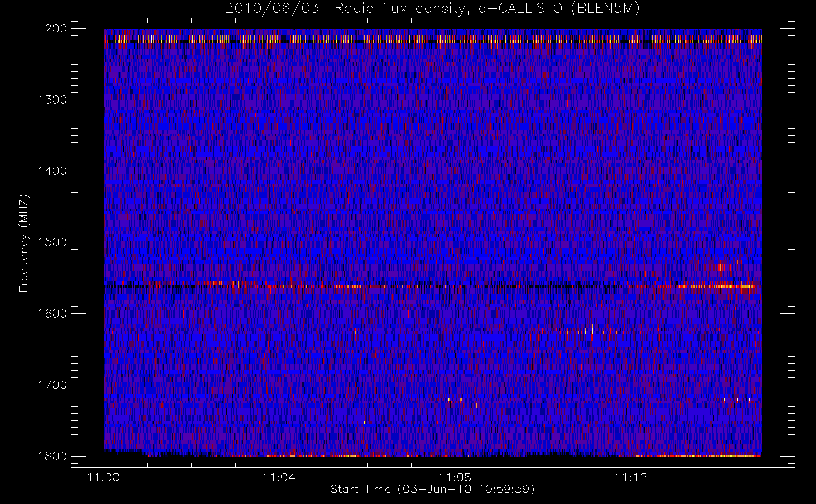Click the 1700 frequency tick label

click(x=52, y=385)
